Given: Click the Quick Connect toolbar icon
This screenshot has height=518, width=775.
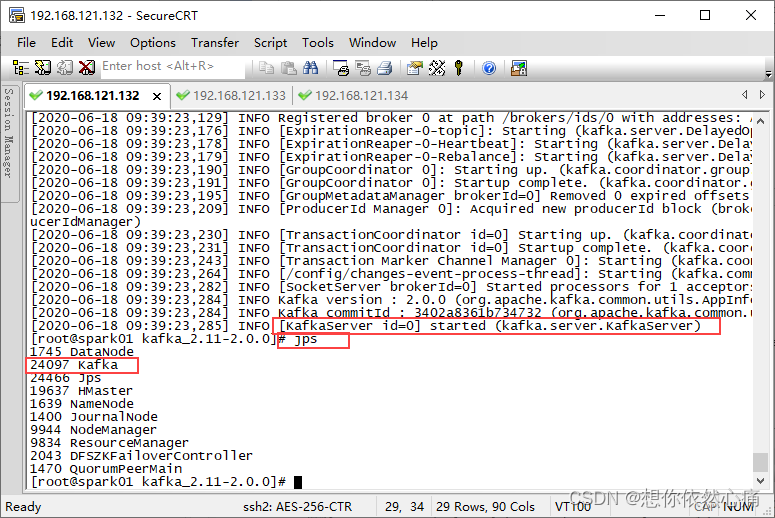Looking at the screenshot, I should [x=43, y=67].
